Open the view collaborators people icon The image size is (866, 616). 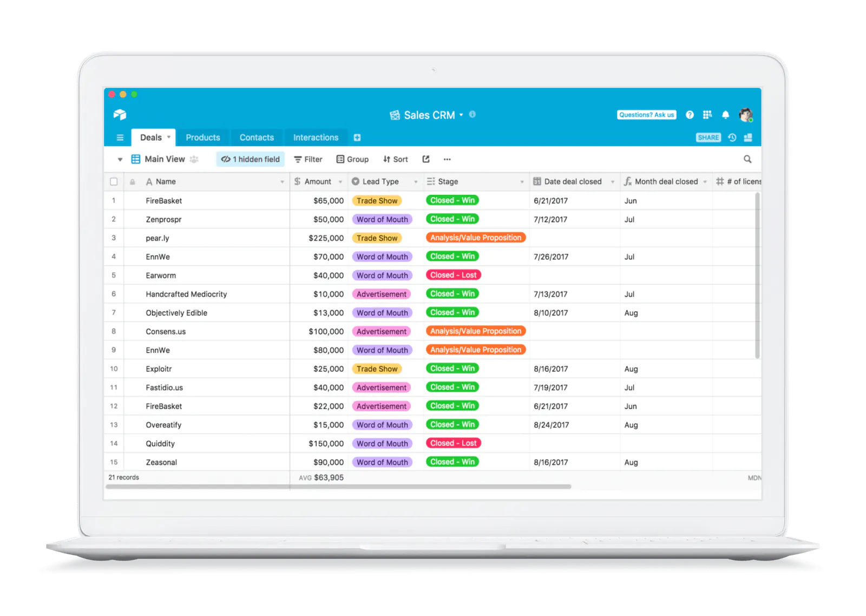pos(194,159)
